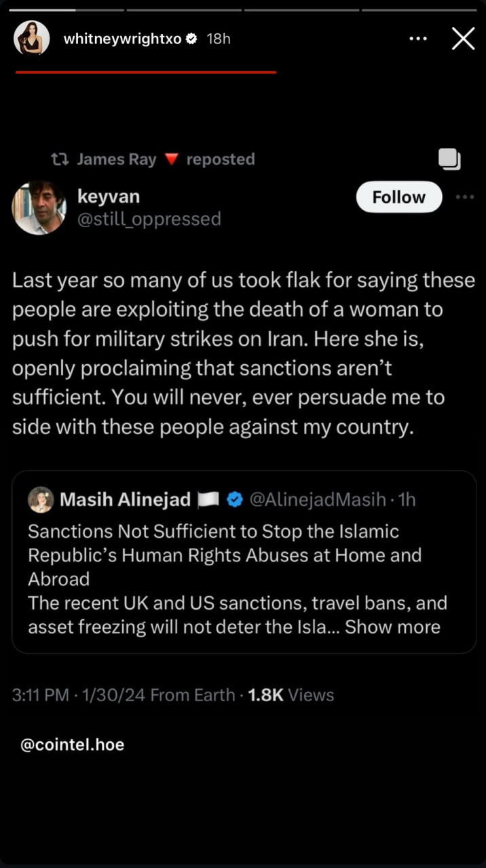Select the last story progress segment
Image resolution: width=486 pixels, height=868 pixels.
click(419, 10)
